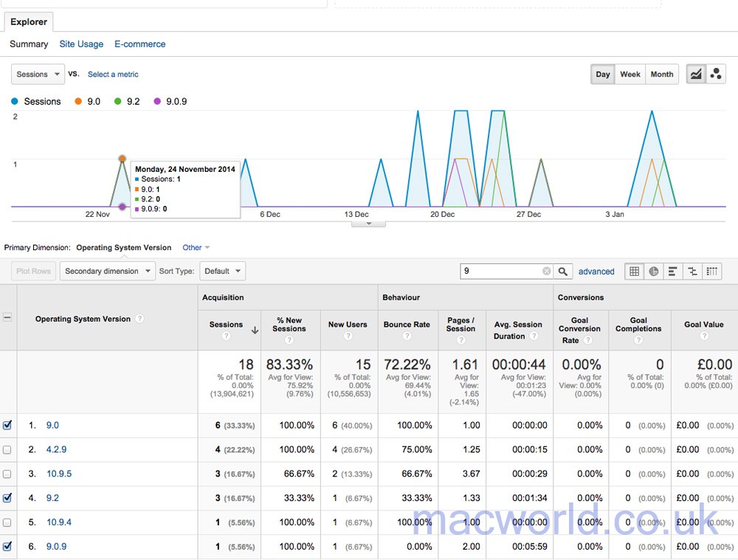
Task: Open the Secondary dimension dropdown
Action: tap(107, 271)
